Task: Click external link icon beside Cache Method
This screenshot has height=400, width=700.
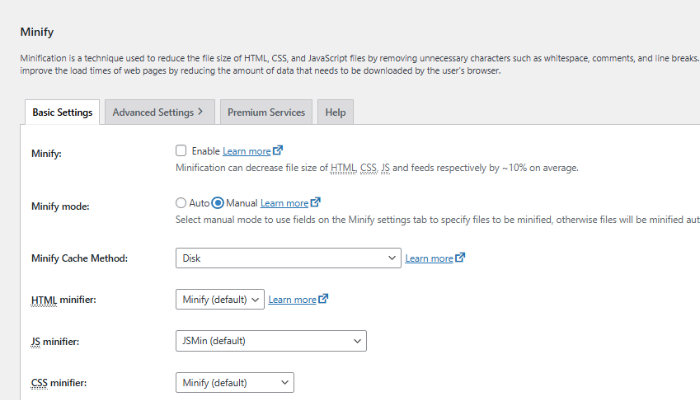Action: point(460,258)
